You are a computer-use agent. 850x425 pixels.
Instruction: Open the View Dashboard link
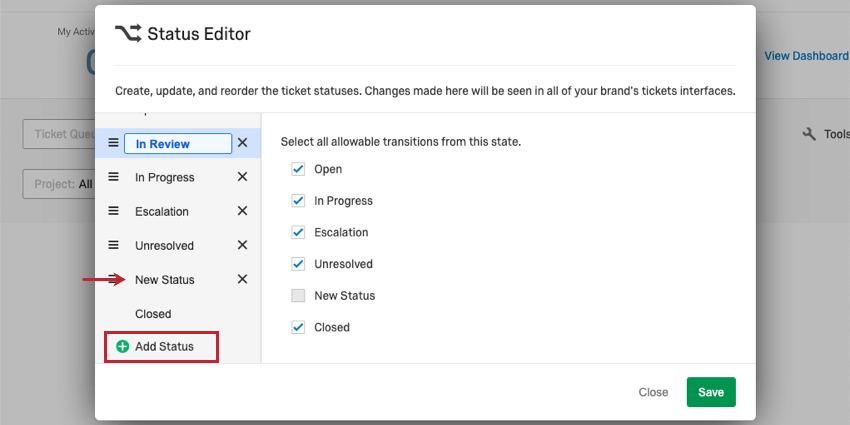(806, 56)
